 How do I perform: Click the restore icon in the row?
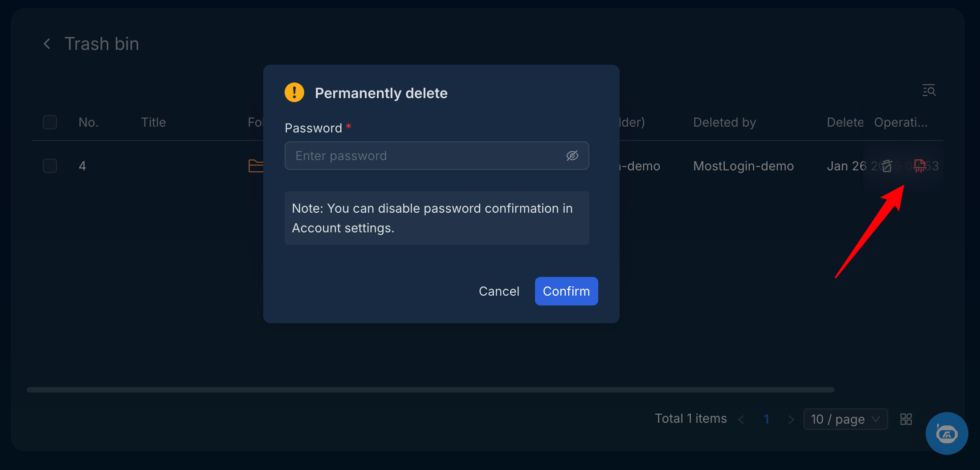(x=887, y=166)
